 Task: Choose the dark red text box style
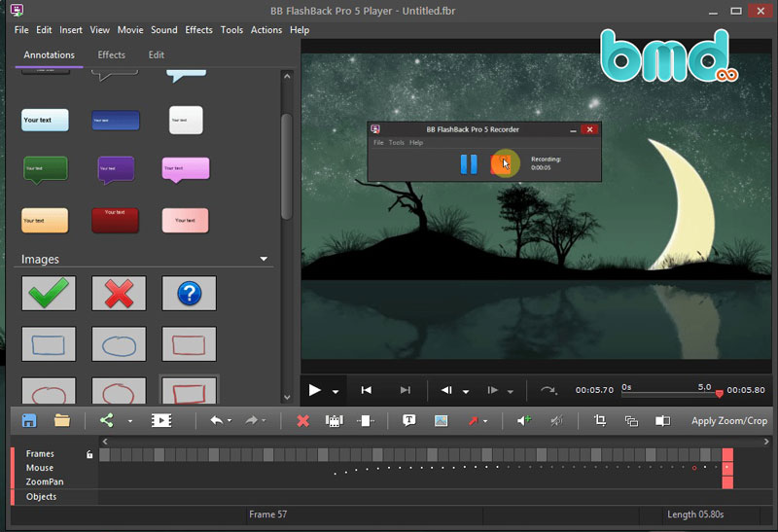click(115, 221)
